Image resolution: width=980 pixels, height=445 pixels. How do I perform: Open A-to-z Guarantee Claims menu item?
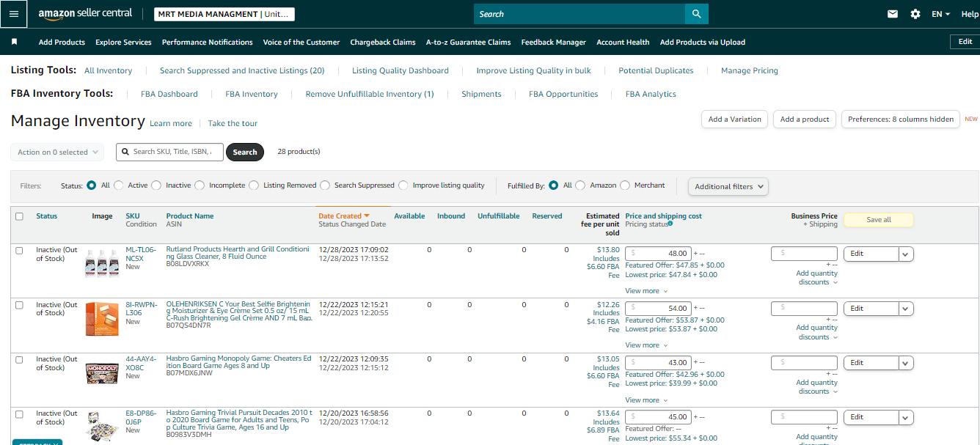pyautogui.click(x=469, y=42)
